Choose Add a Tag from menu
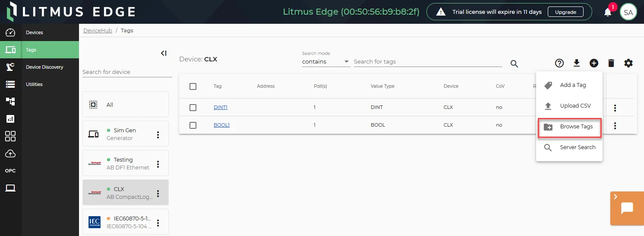This screenshot has height=236, width=644. pyautogui.click(x=569, y=85)
